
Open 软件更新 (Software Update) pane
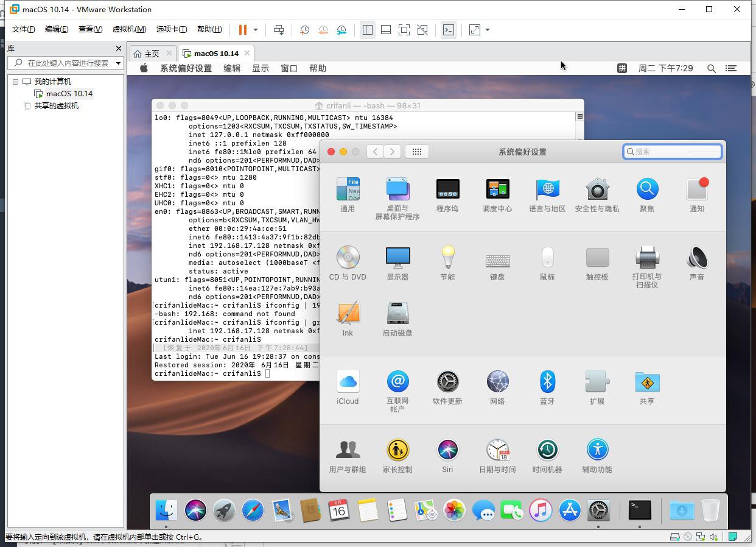[x=447, y=387]
